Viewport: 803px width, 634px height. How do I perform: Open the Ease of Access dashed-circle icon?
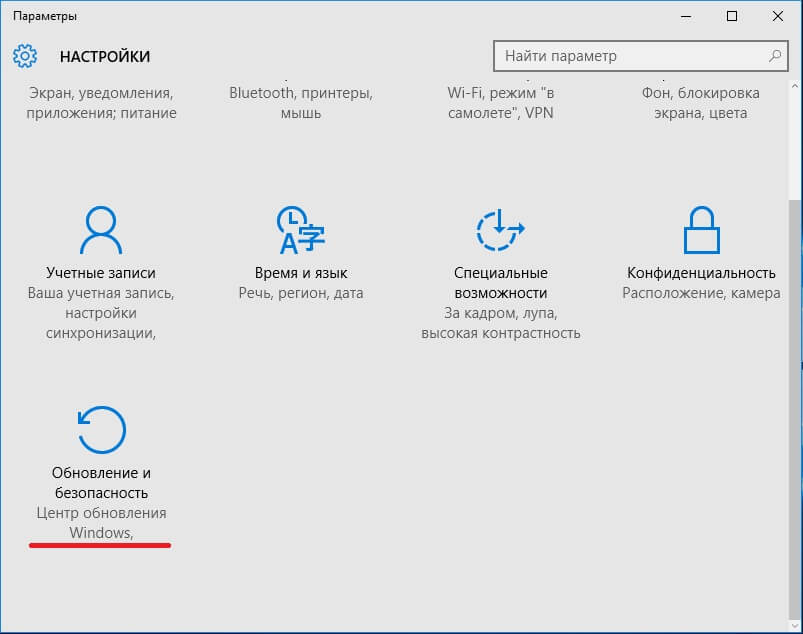click(500, 233)
